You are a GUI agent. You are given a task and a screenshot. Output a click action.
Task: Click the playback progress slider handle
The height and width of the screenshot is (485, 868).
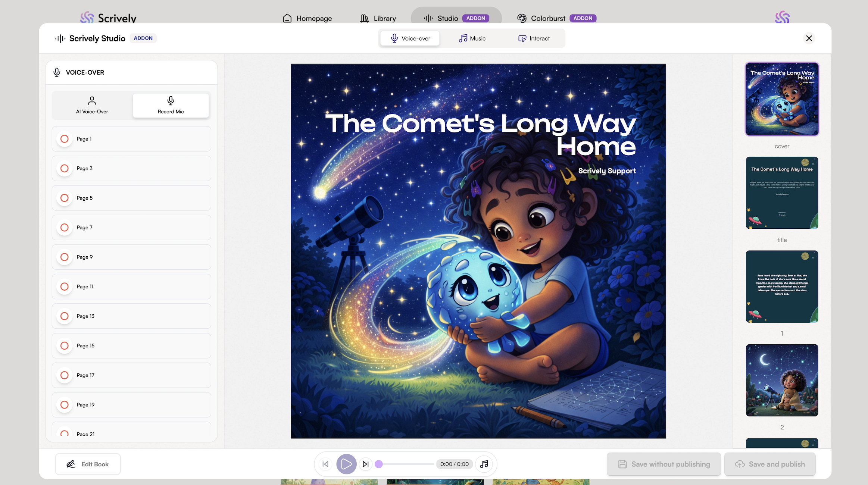pyautogui.click(x=379, y=464)
